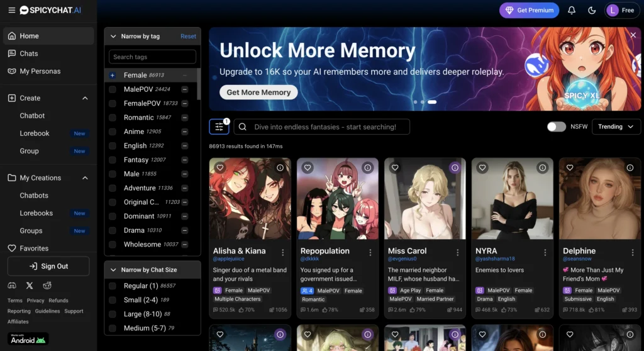644x351 pixels.
Task: Collapse the Narrow by tag panel
Action: click(x=113, y=36)
